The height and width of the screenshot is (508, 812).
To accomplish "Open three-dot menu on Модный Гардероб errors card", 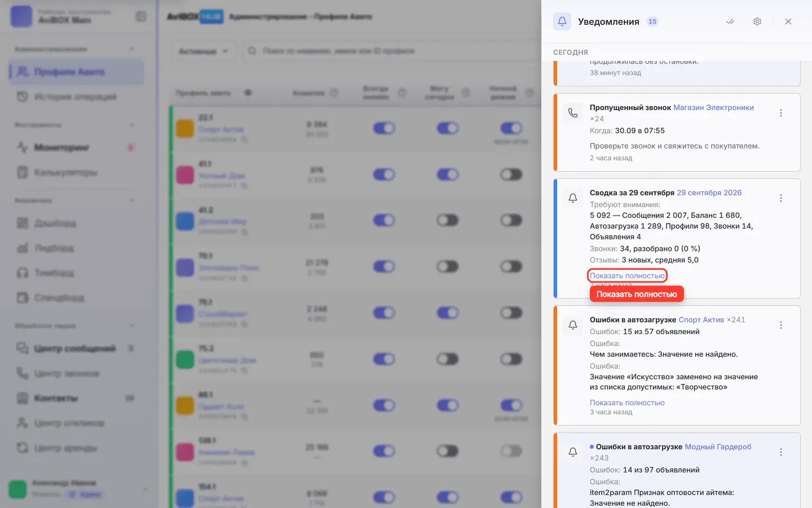I will click(781, 452).
